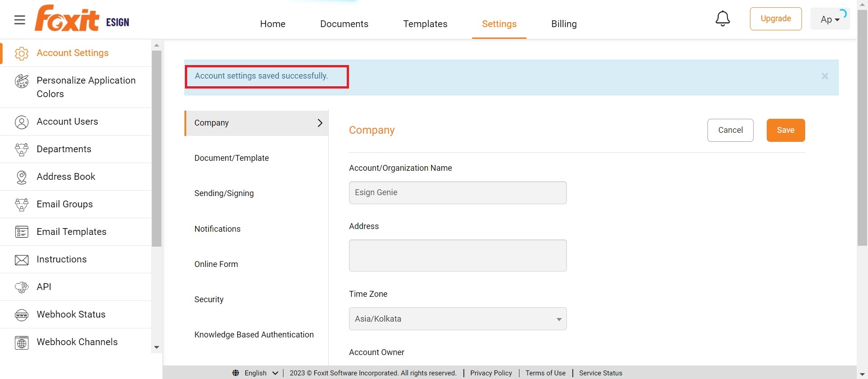The height and width of the screenshot is (379, 868).
Task: Open the Time Zone dropdown
Action: pos(458,319)
